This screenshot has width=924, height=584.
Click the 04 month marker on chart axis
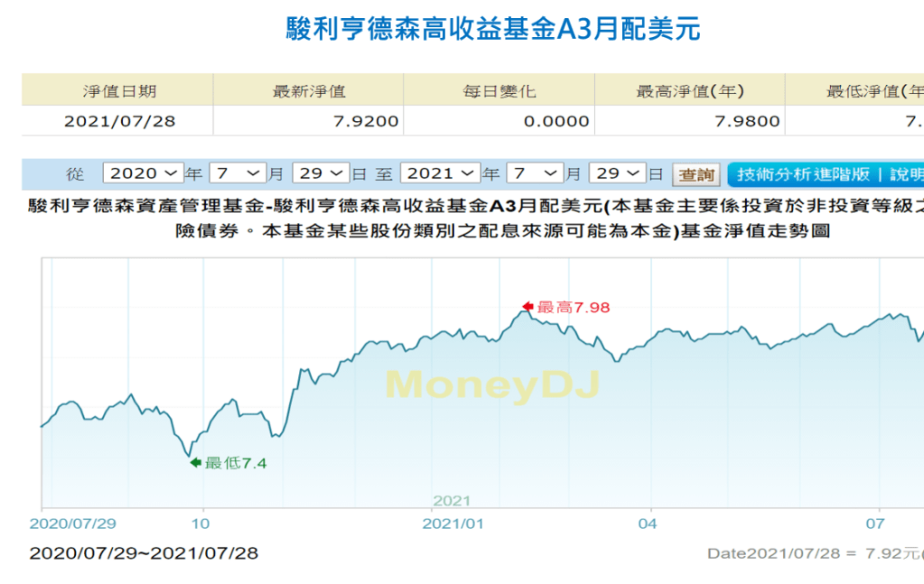point(647,523)
